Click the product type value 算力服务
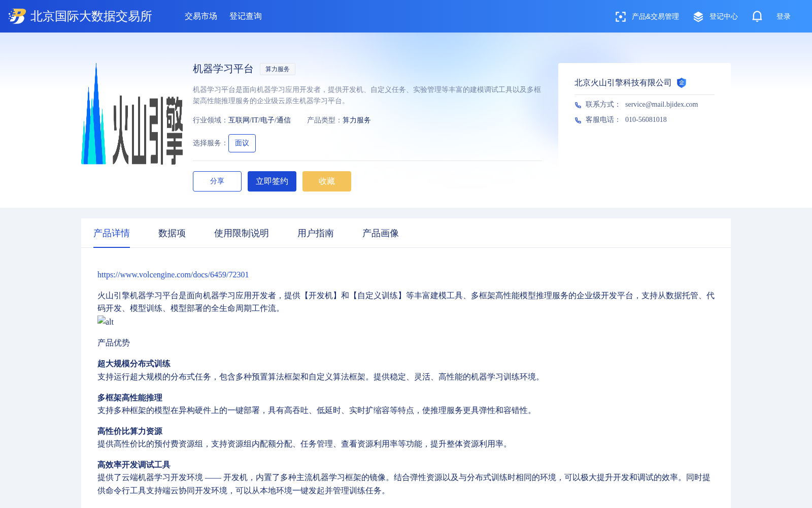The width and height of the screenshot is (812, 508). click(x=357, y=120)
